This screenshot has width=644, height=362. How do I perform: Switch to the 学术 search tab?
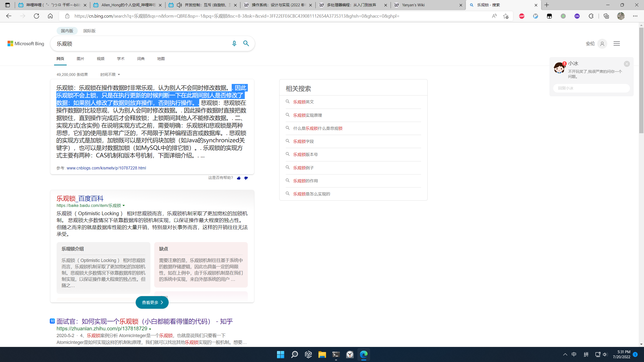pos(120,59)
